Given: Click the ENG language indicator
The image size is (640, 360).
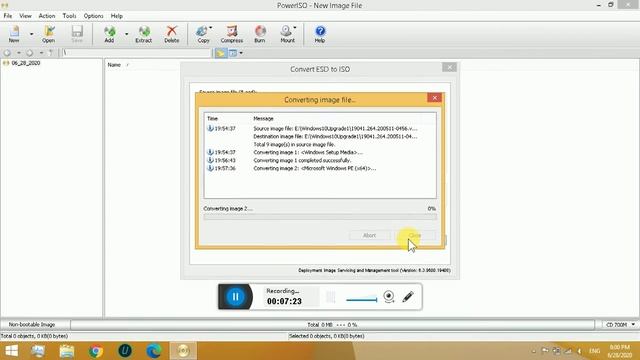Looking at the screenshot, I should (595, 351).
